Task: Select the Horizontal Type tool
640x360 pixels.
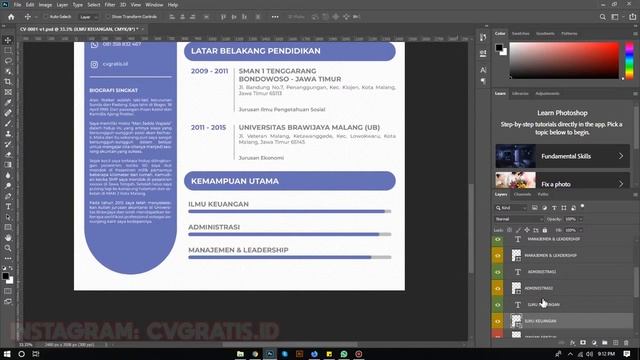Action: point(8,207)
